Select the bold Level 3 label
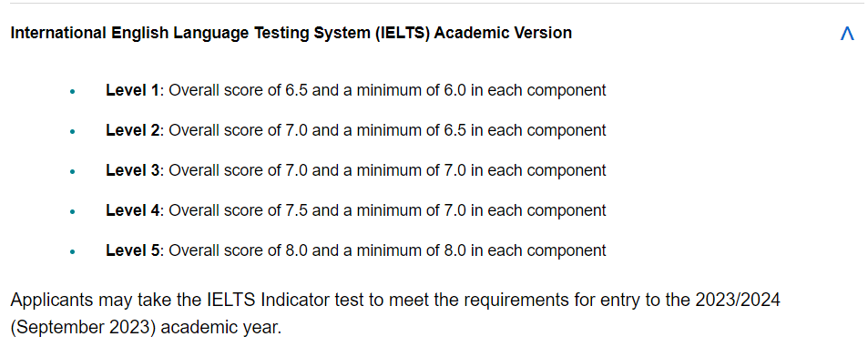The image size is (868, 357). click(132, 170)
